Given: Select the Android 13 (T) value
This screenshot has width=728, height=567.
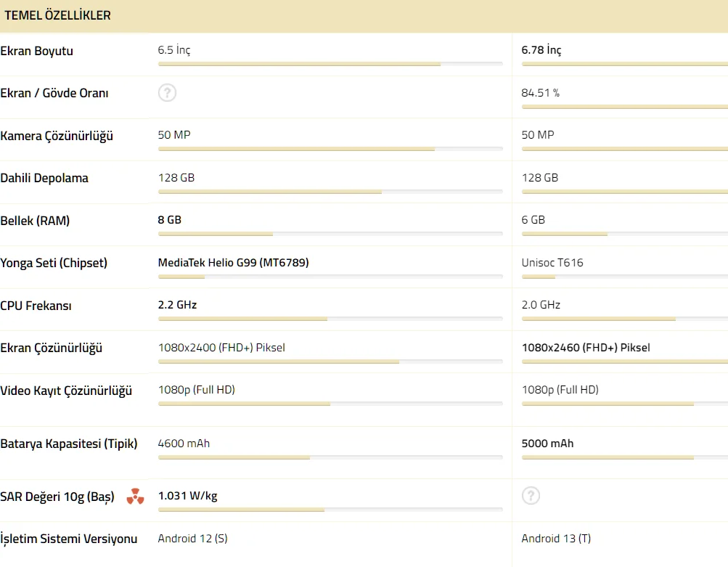Looking at the screenshot, I should pos(556,539).
